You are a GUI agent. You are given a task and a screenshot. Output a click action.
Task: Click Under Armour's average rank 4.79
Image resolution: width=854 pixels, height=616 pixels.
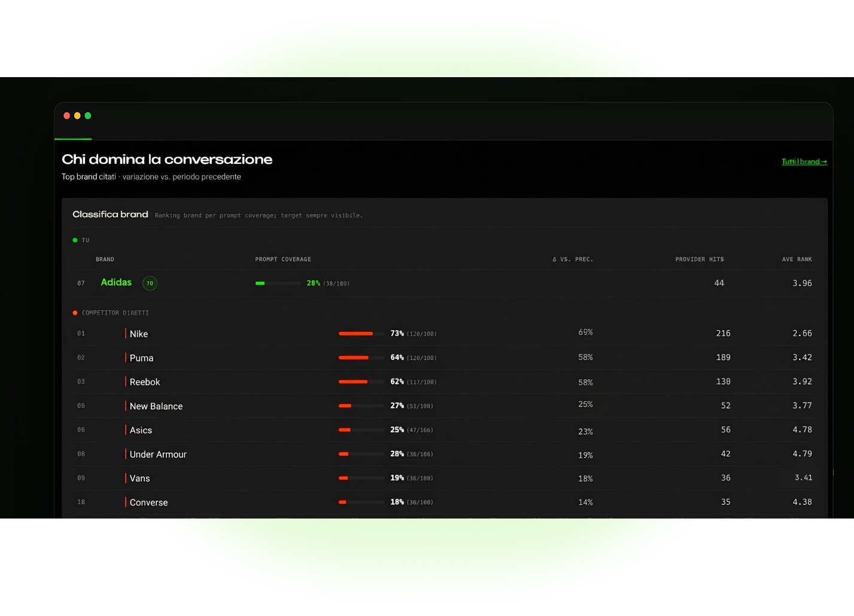click(x=802, y=454)
